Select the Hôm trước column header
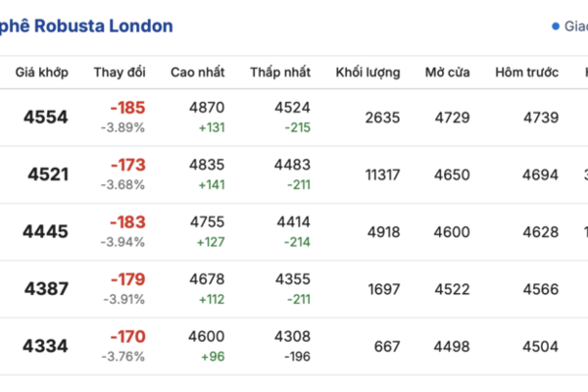The height and width of the screenshot is (392, 588). pos(526,73)
